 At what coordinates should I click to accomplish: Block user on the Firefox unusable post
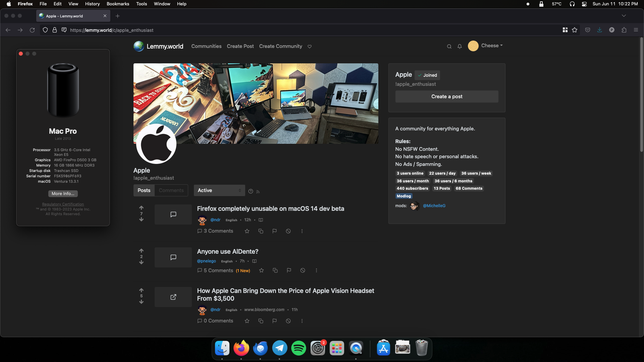point(288,231)
